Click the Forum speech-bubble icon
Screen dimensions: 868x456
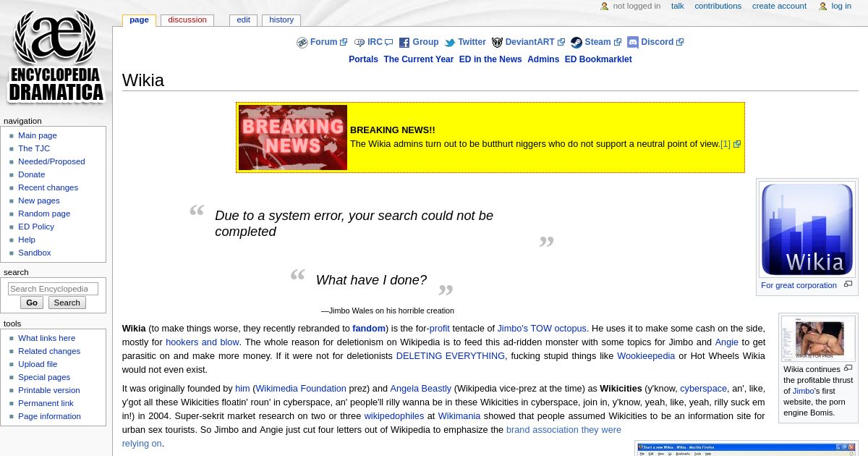[302, 43]
